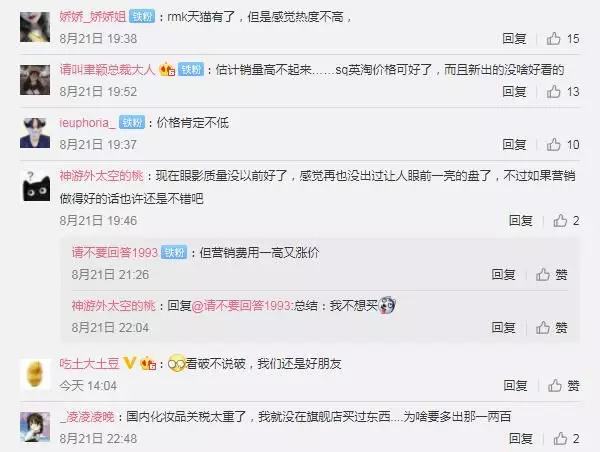Screen dimensions: 600x452
Task: Open 娇娇_娇娇姐's profile avatar
Action: 35,27
